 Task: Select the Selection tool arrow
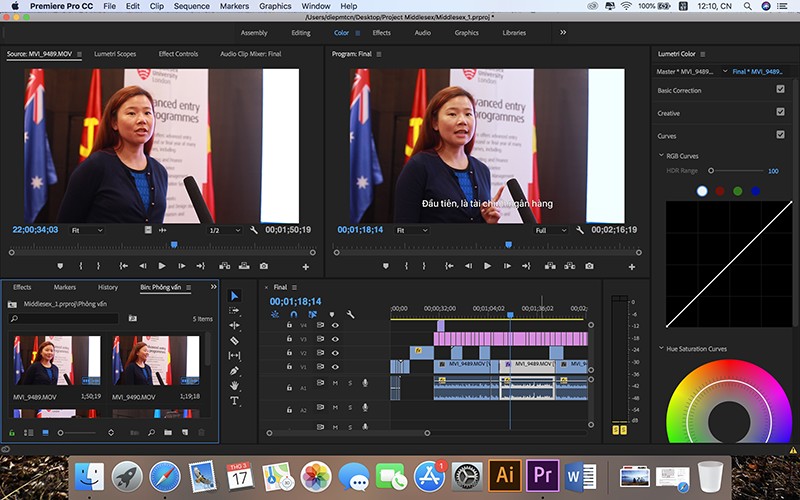pos(234,296)
